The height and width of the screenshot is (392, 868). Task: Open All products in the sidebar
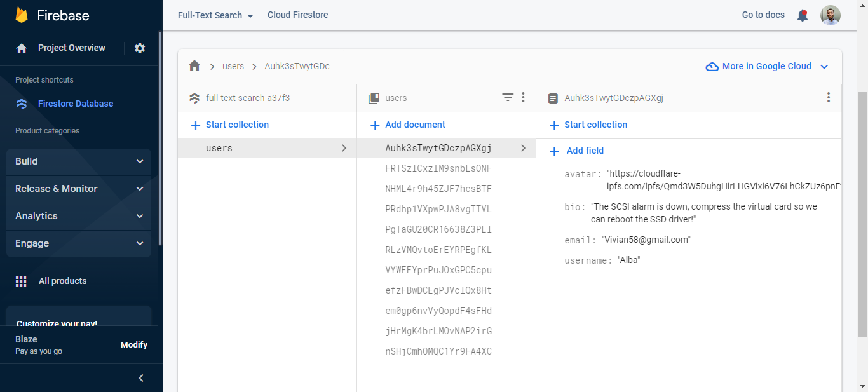tap(63, 281)
